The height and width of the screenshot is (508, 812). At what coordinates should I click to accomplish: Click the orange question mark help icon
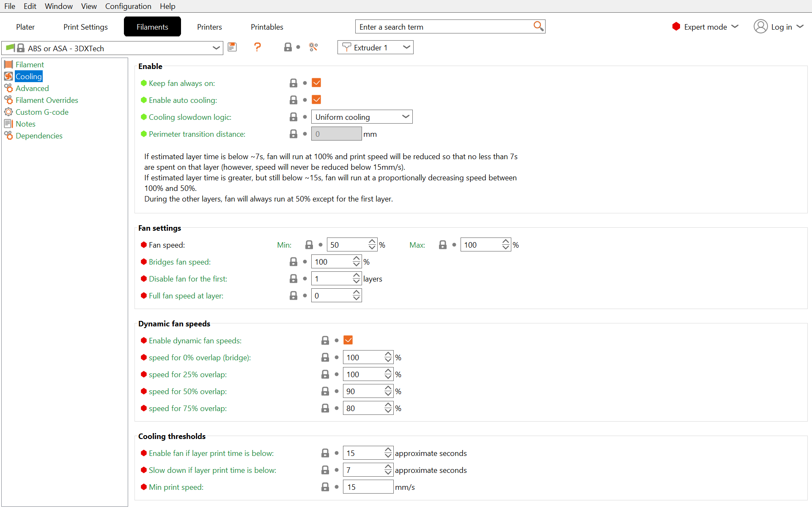point(257,47)
